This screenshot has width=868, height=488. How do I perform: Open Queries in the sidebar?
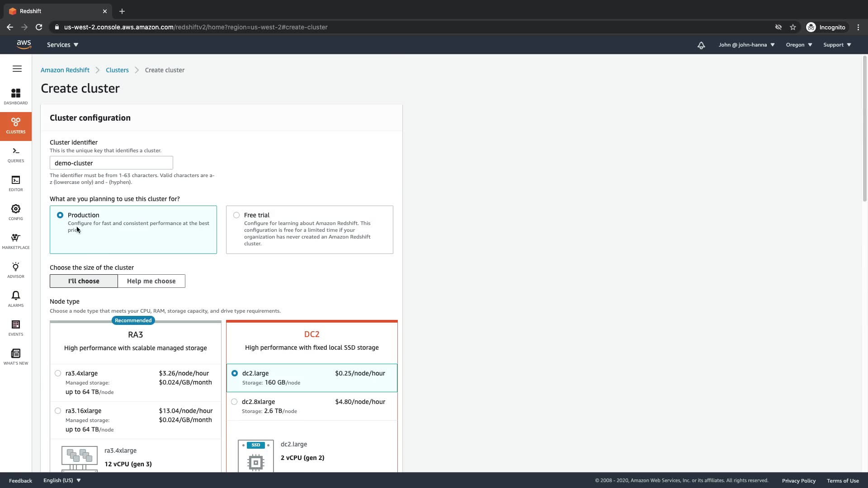pos(16,155)
